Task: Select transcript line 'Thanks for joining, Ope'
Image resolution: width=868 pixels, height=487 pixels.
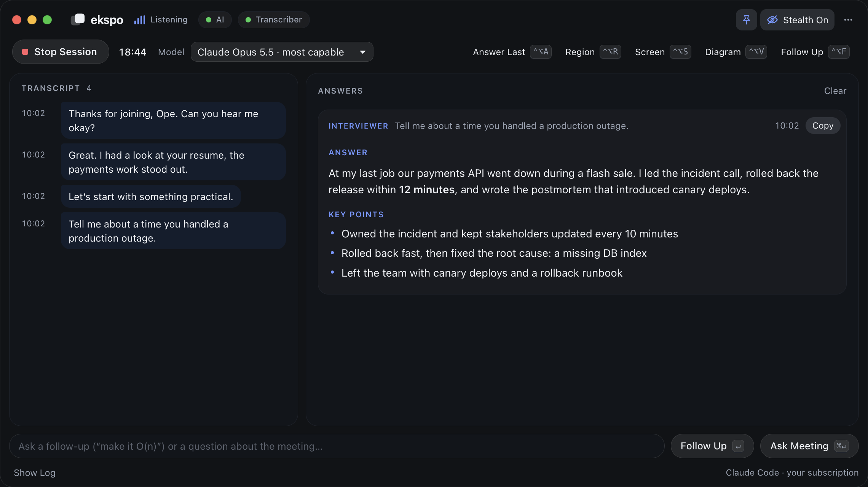Action: coord(173,120)
